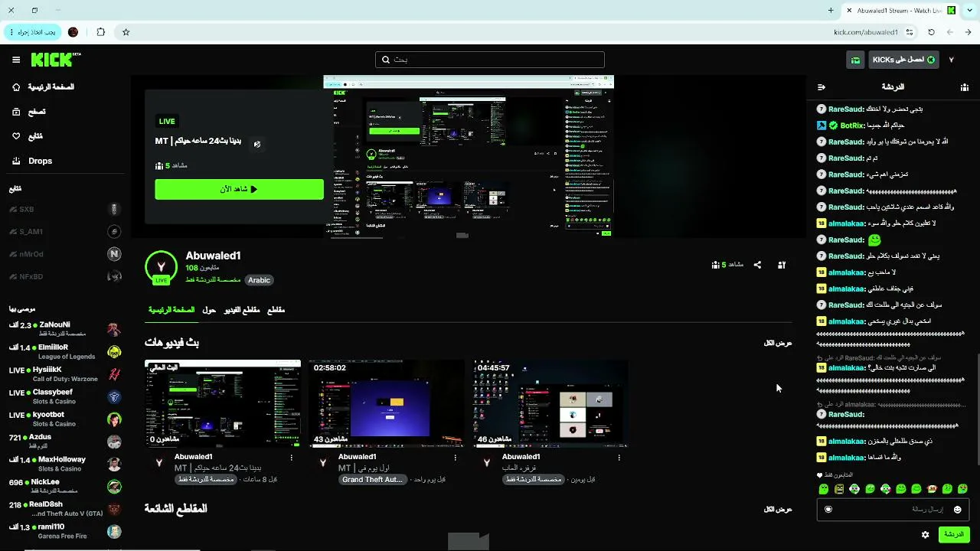Open site info icon beside kick.com address
This screenshot has height=551, width=980.
(x=910, y=32)
